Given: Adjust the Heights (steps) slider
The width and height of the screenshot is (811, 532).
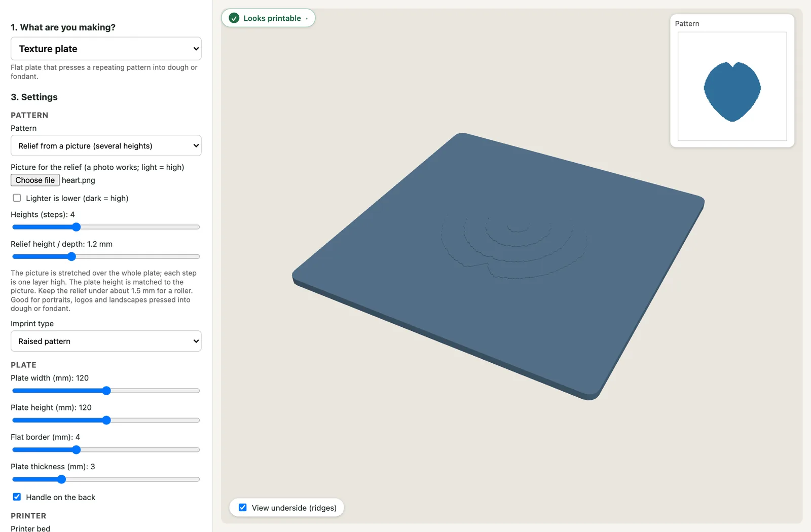Looking at the screenshot, I should pos(106,227).
